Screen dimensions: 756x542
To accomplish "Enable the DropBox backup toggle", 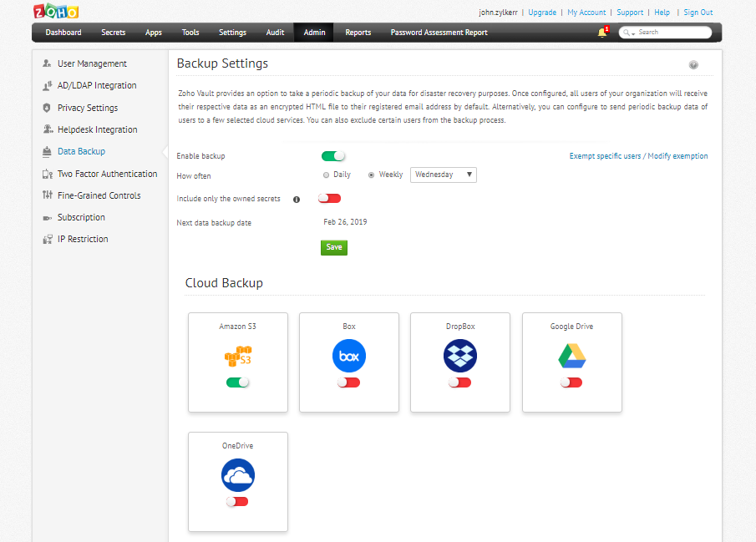I will coord(460,382).
